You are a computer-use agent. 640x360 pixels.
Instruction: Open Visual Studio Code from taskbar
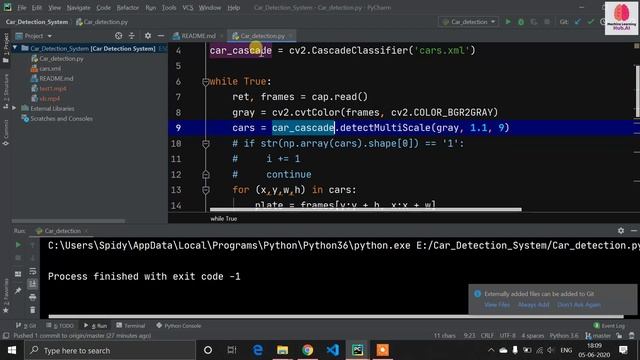click(332, 350)
